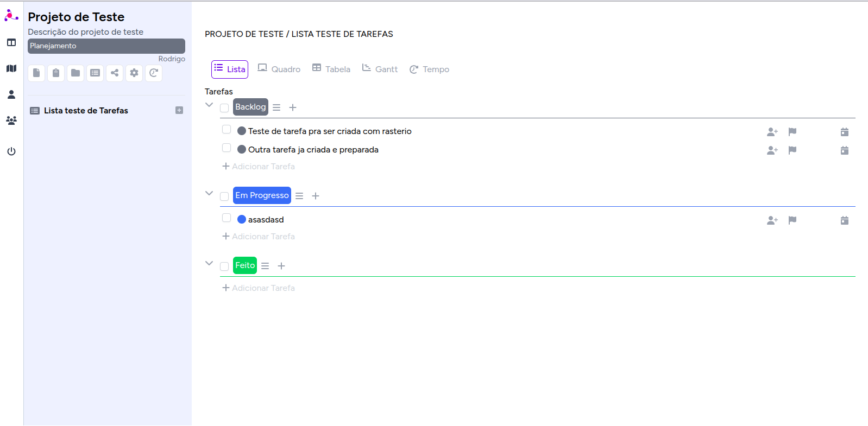The width and height of the screenshot is (868, 426).
Task: Tick the Feito group checkbox
Action: tap(224, 266)
